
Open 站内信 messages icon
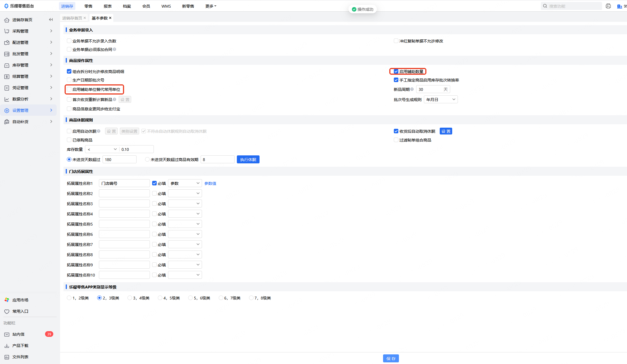(x=7, y=334)
